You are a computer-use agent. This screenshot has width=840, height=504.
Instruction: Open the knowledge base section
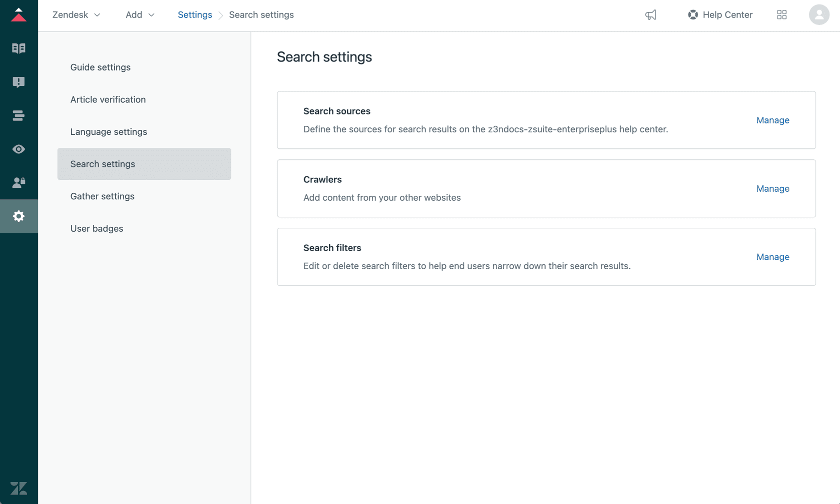click(19, 48)
